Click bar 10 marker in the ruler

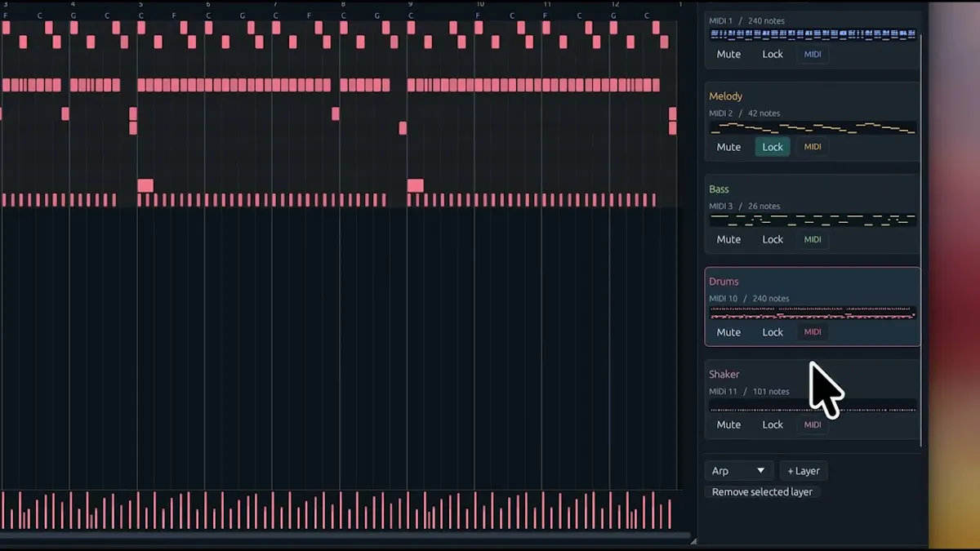pos(479,4)
